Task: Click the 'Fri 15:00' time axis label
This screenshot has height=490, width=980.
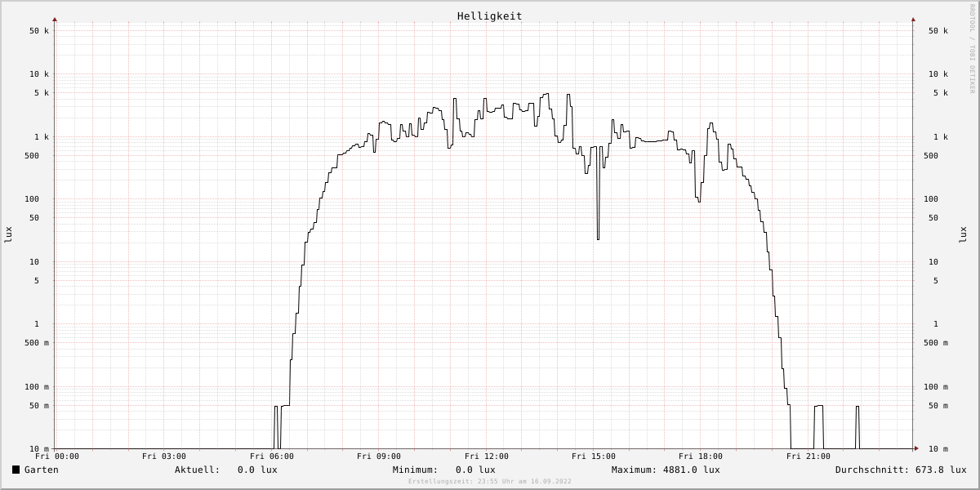Action: [594, 457]
